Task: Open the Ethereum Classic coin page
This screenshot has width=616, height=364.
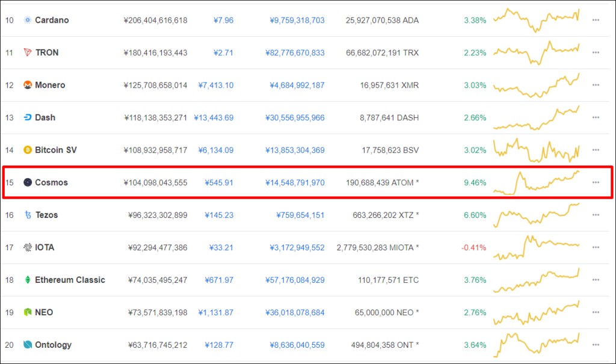Action: [x=70, y=280]
